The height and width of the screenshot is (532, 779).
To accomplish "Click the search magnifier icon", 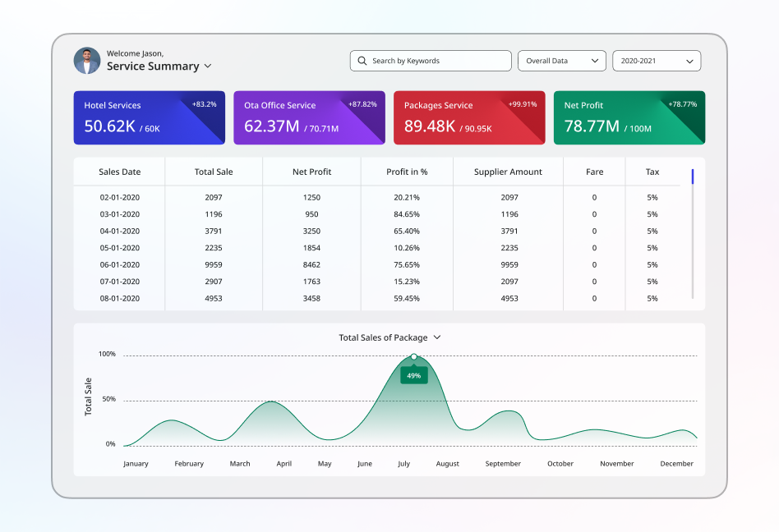I will tap(362, 61).
